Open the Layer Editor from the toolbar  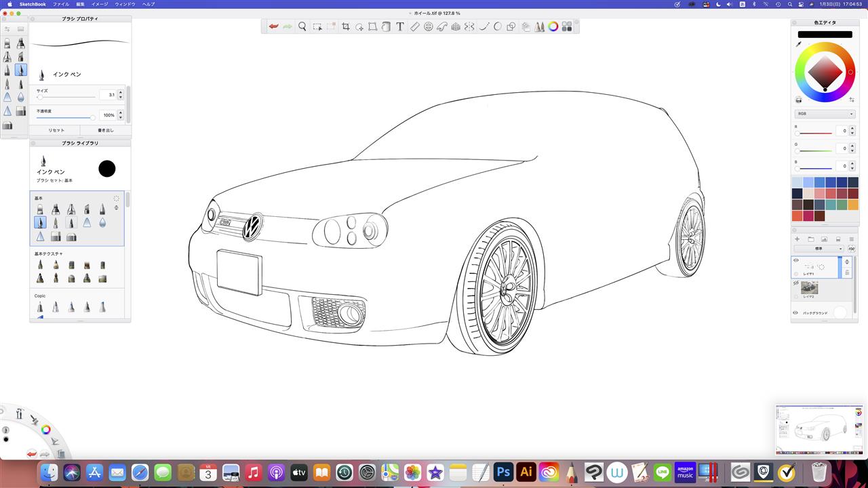pyautogui.click(x=526, y=26)
